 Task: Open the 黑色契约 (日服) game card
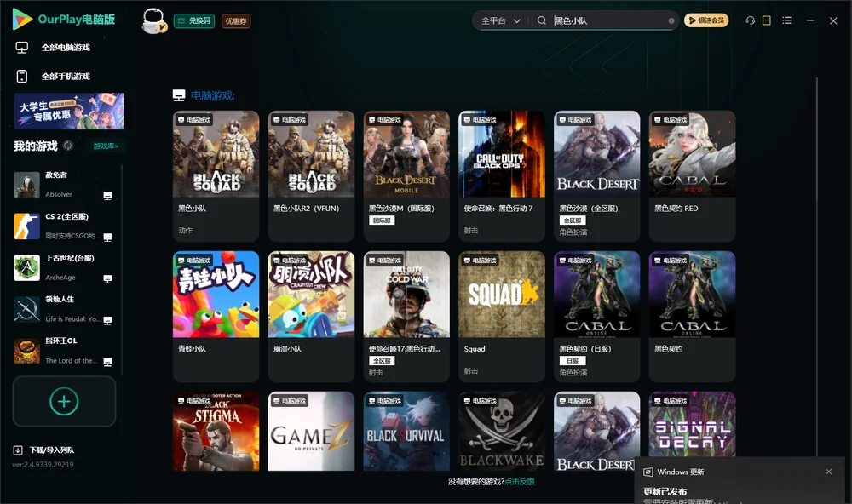coord(597,317)
